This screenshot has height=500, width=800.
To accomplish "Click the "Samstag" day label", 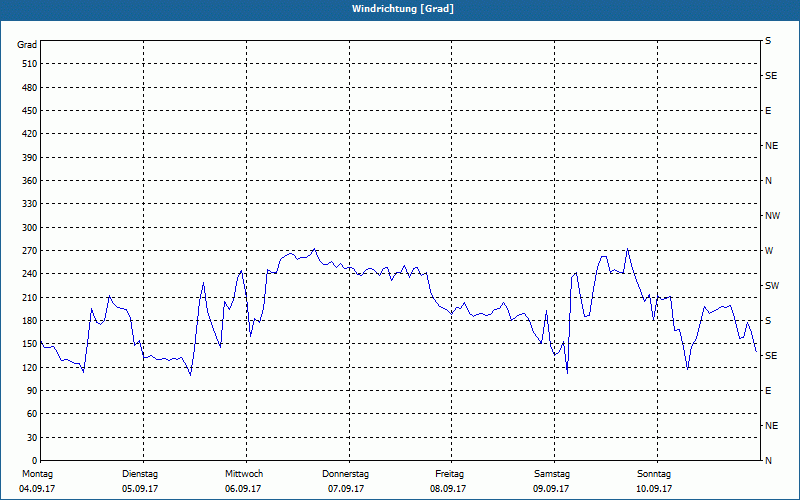I will (552, 474).
